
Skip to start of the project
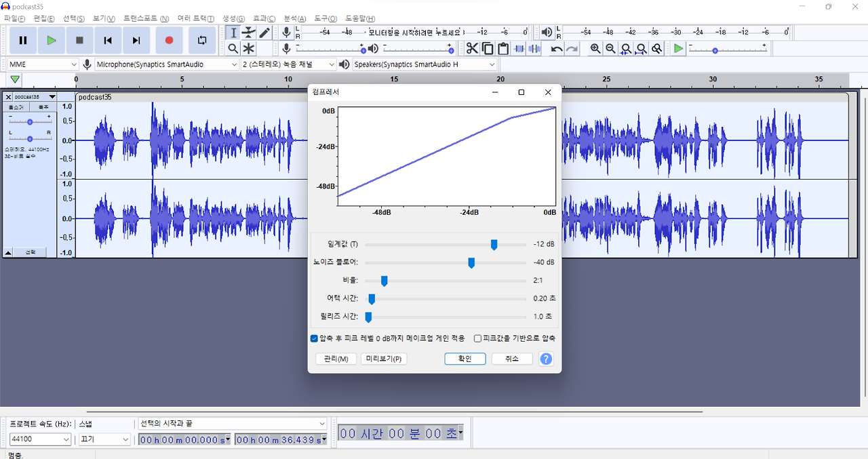[x=108, y=41]
